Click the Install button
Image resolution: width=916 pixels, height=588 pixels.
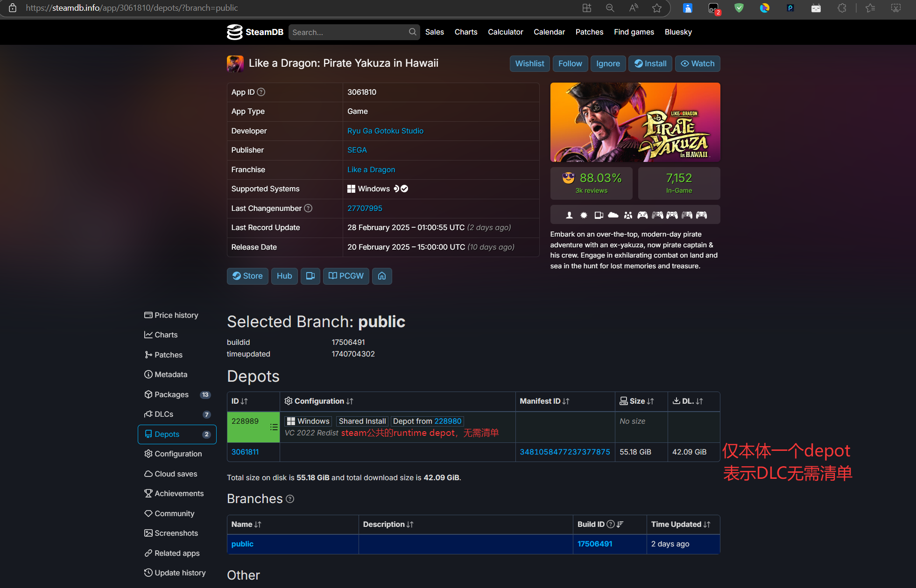650,64
